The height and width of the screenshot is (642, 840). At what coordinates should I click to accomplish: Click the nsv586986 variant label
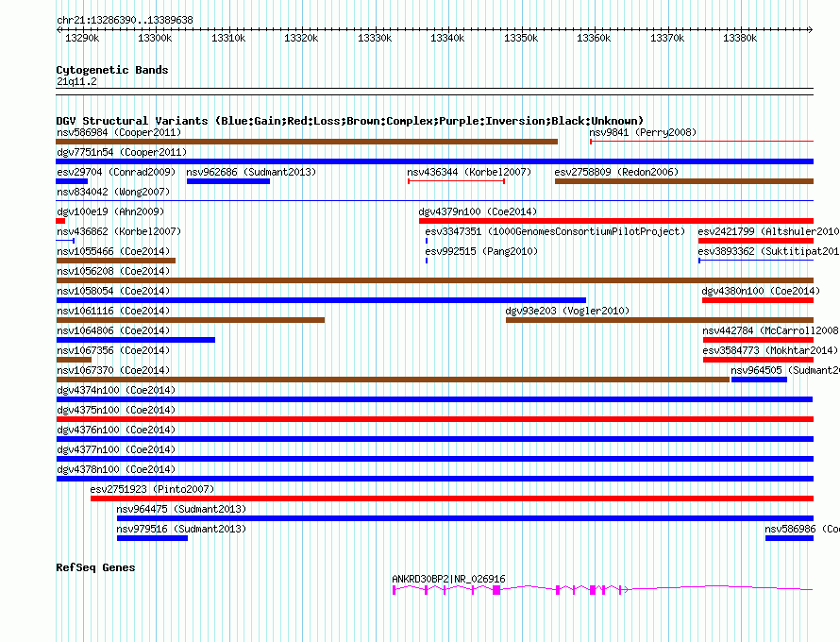coord(802,529)
